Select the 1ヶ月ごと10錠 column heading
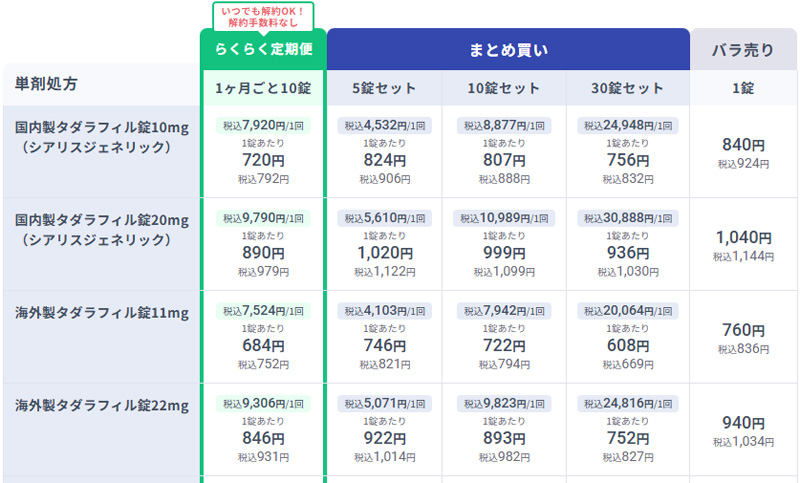800x483 pixels. (x=263, y=88)
